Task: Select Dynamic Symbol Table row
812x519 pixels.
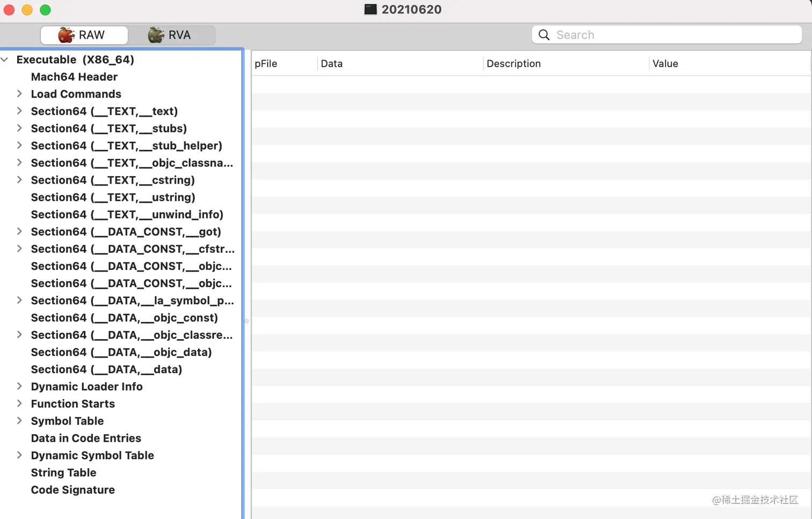Action: (x=92, y=455)
